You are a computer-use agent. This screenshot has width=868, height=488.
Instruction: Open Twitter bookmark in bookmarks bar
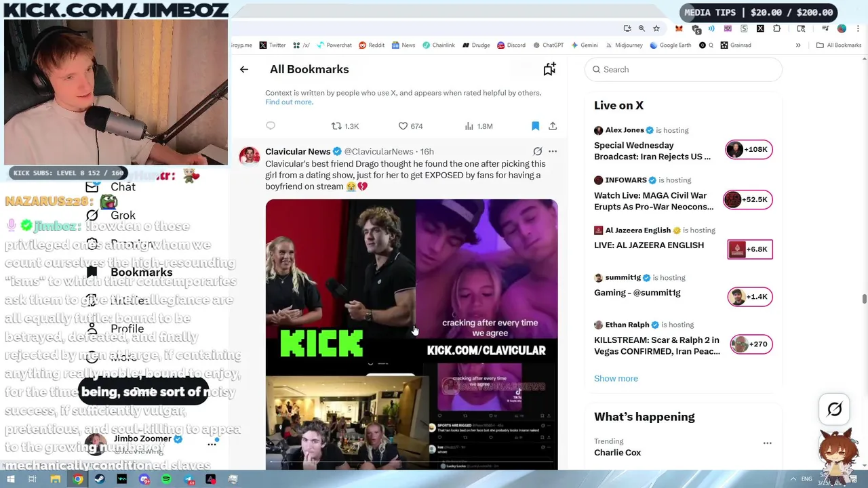coord(273,45)
